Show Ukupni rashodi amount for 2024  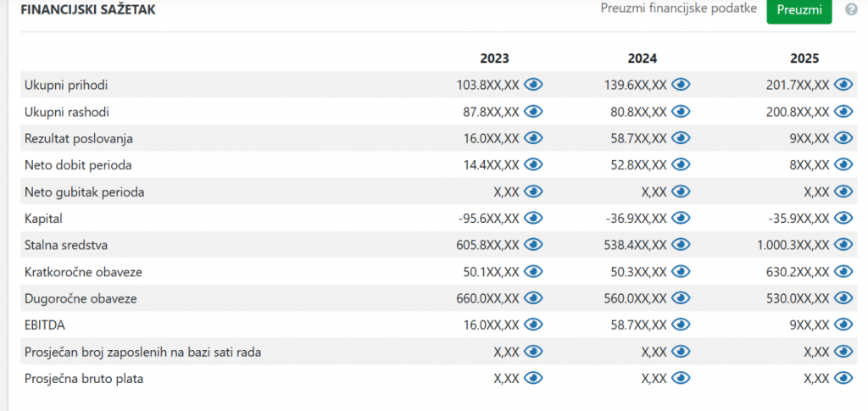(681, 112)
